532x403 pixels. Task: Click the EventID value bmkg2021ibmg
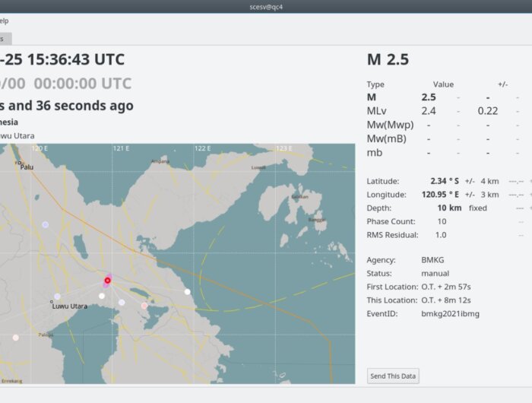point(450,313)
